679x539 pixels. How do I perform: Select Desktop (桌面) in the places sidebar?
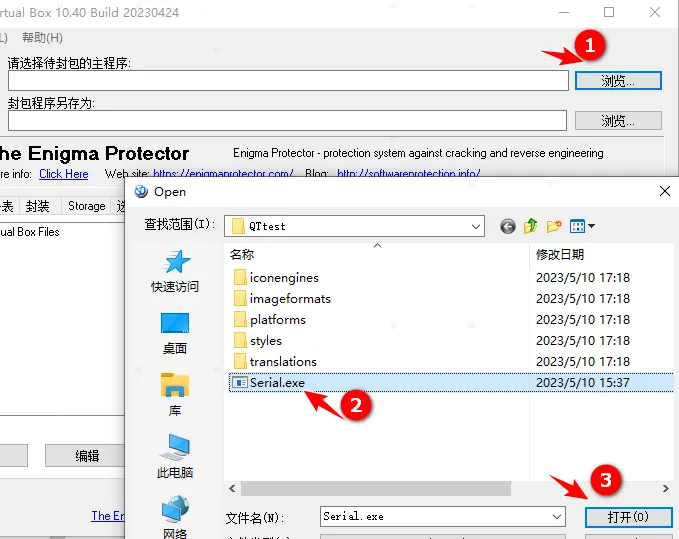pos(175,332)
